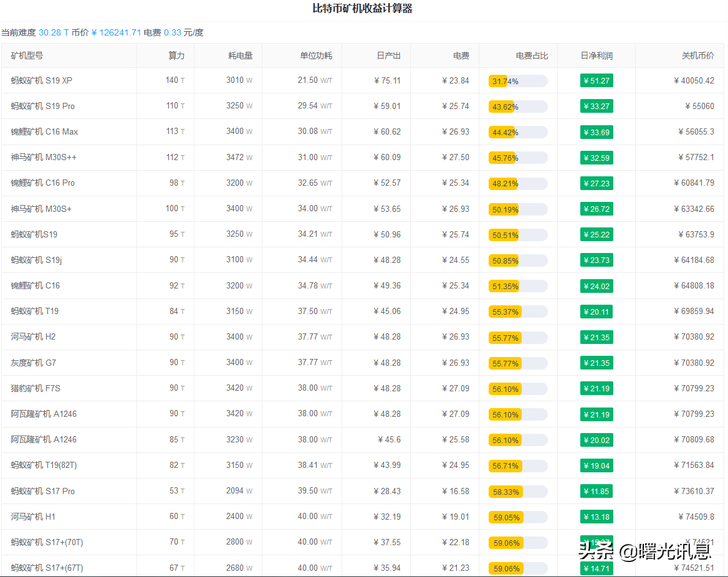
Task: Click the current difficulty value 30.28 T
Action: 54,32
